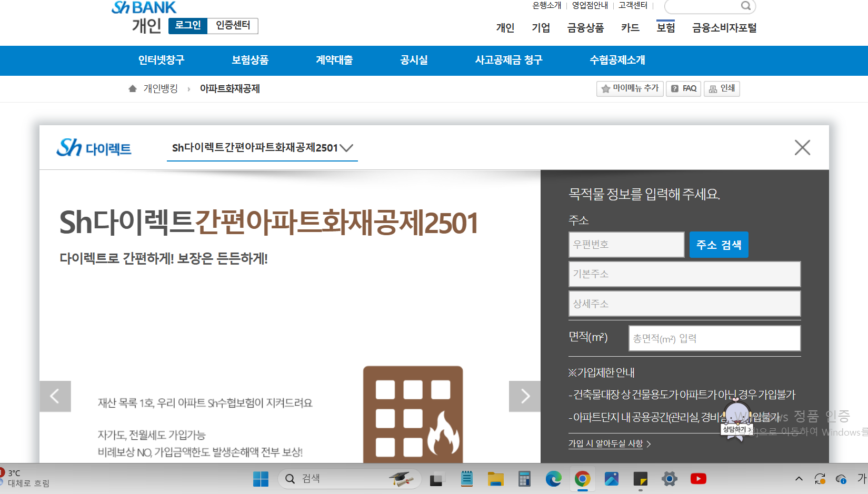
Task: Select the 인터넷창구 tab in blue bar
Action: (x=162, y=60)
